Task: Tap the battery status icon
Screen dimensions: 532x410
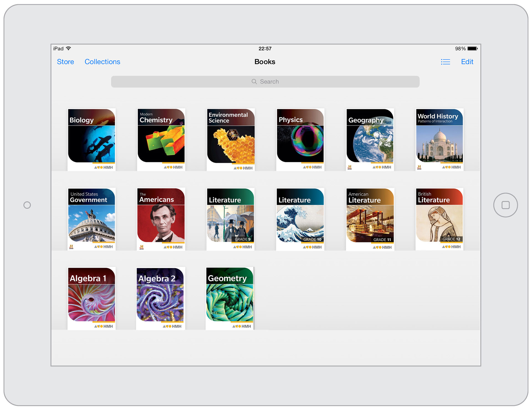Action: [x=472, y=48]
